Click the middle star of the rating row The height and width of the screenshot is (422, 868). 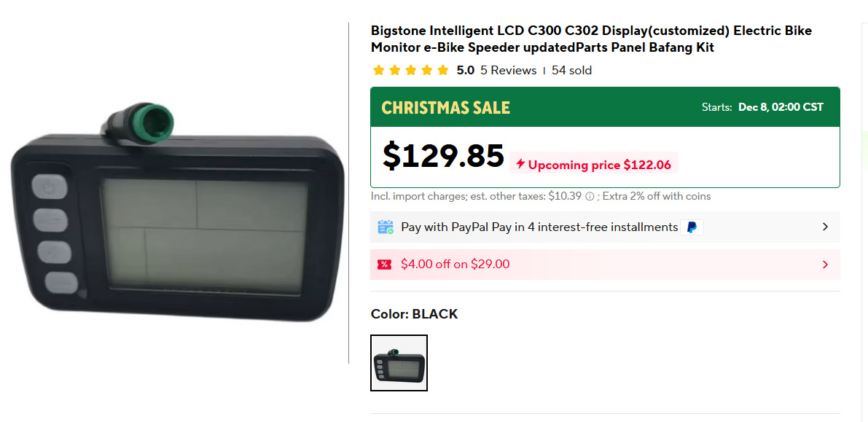[x=410, y=69]
